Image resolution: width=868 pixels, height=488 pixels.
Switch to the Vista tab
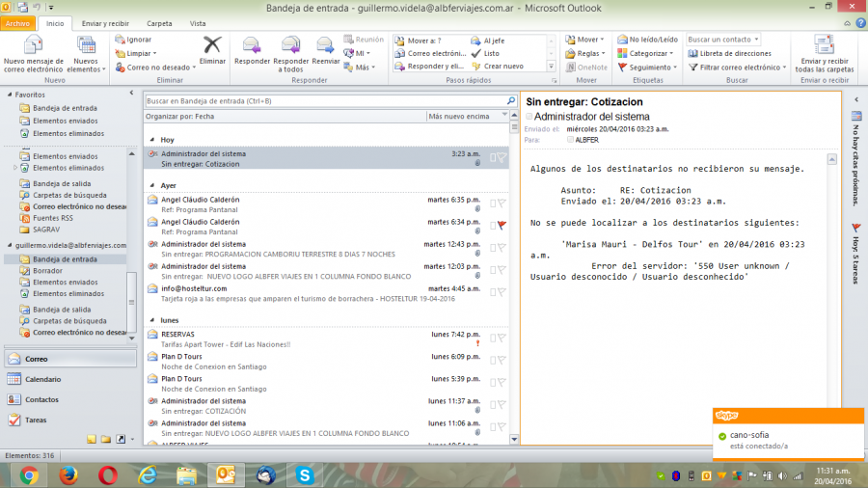(x=198, y=23)
